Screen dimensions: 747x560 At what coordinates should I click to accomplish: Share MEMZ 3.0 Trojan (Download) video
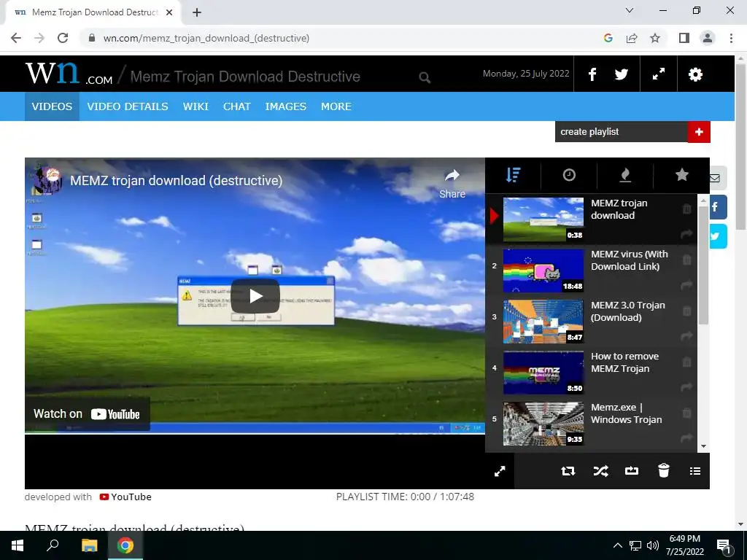pos(686,336)
